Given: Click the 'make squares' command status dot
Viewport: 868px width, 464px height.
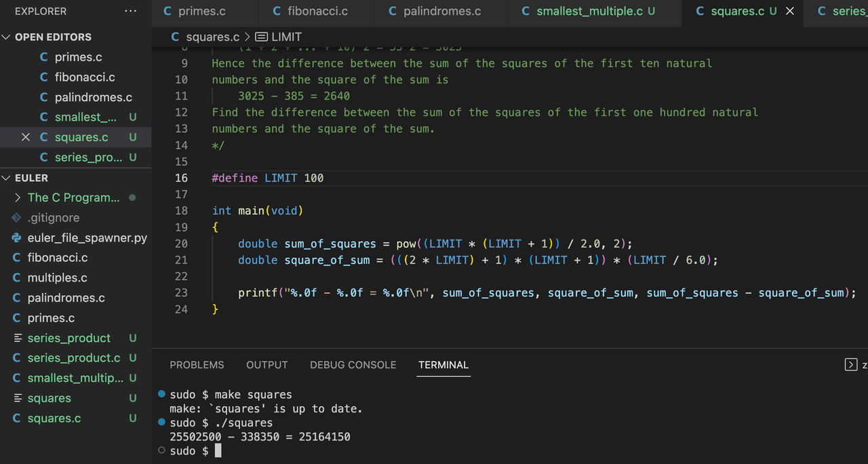Looking at the screenshot, I should point(161,394).
